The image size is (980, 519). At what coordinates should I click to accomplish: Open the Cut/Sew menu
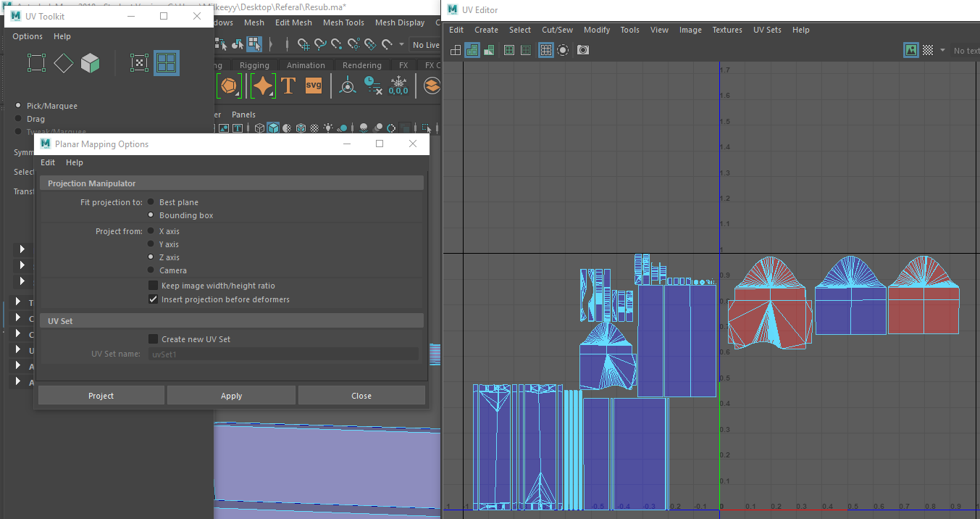coord(557,30)
